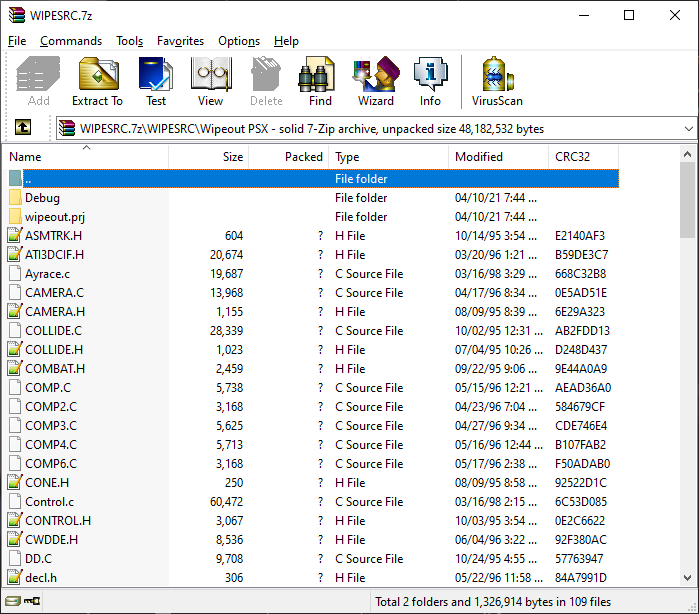Click the scrollbar down arrow
Viewport: 699px width, 614px height.
(x=687, y=578)
